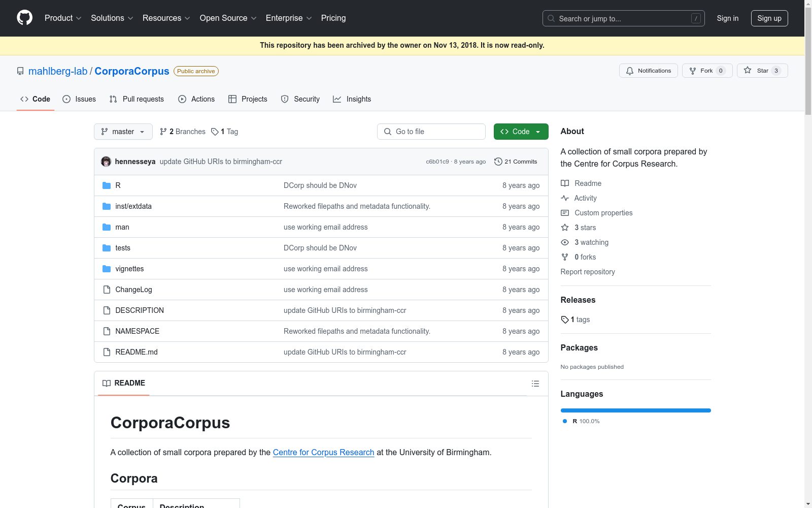Click the fork icon beside 0 forks
This screenshot has width=812, height=508.
(x=565, y=257)
